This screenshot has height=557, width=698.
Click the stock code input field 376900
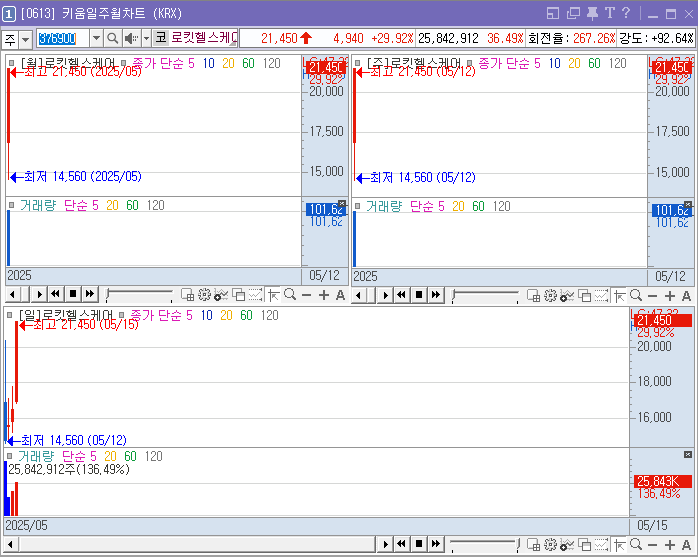(x=63, y=38)
